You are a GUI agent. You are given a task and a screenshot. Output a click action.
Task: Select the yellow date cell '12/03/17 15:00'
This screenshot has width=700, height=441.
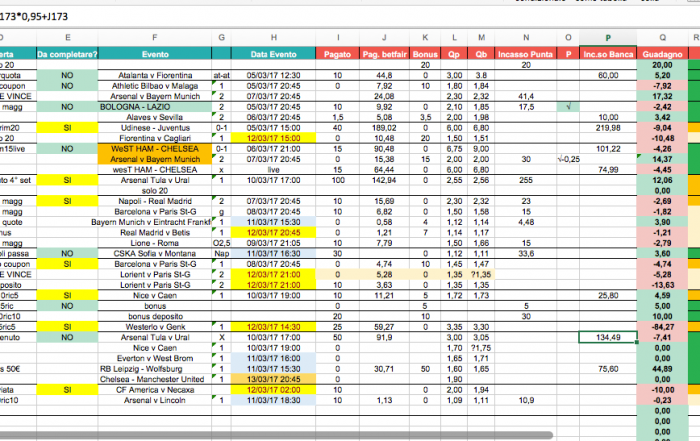click(x=273, y=138)
